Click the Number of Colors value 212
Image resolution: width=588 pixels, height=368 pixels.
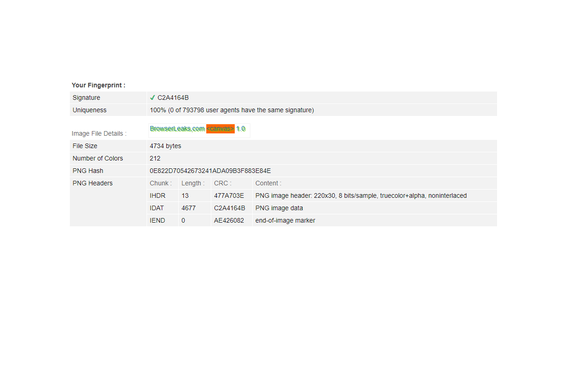pos(155,158)
